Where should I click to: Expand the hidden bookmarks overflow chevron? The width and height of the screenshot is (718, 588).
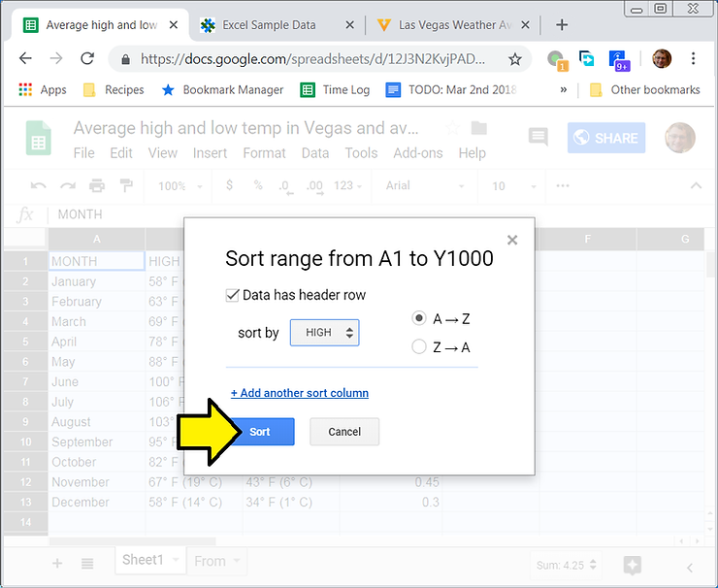pos(564,89)
